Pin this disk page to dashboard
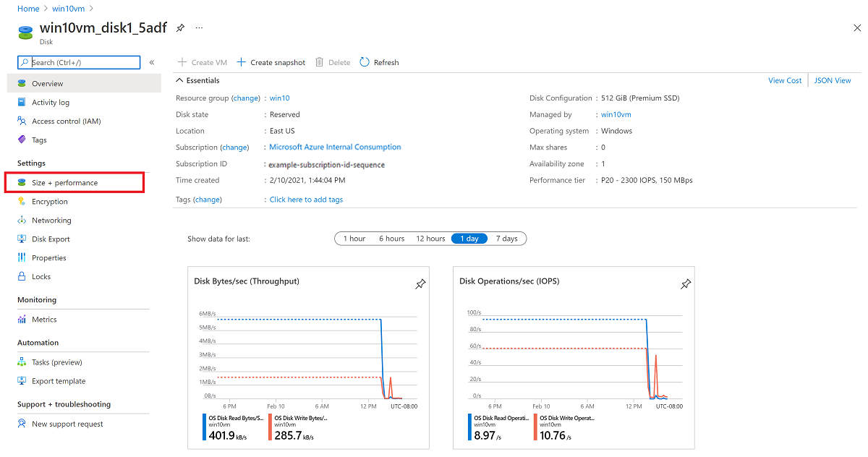 [x=180, y=27]
